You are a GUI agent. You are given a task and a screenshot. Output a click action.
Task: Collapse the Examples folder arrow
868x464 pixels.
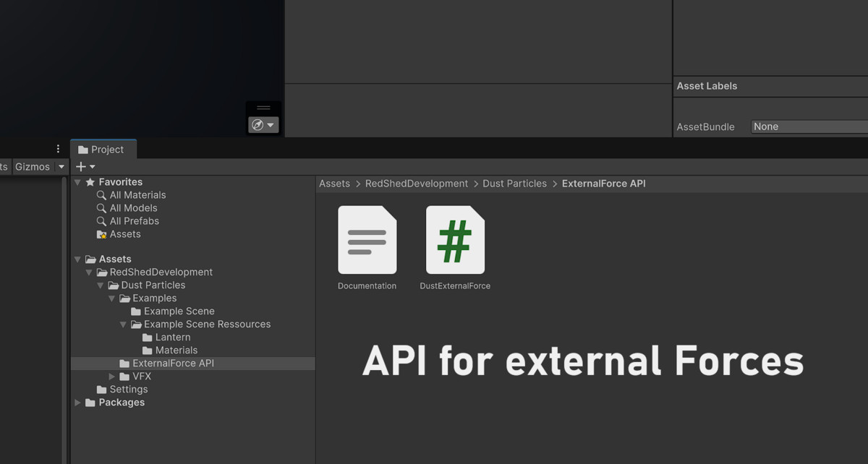112,298
